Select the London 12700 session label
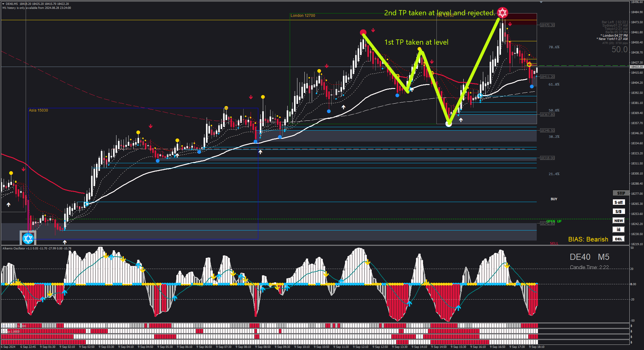Screen dimensions: 644x350 click(x=303, y=16)
